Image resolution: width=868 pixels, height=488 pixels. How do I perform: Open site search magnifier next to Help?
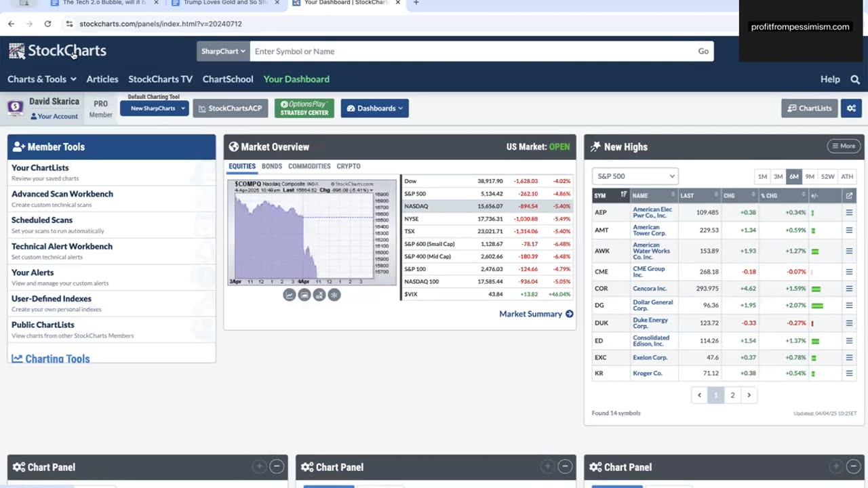click(x=855, y=79)
